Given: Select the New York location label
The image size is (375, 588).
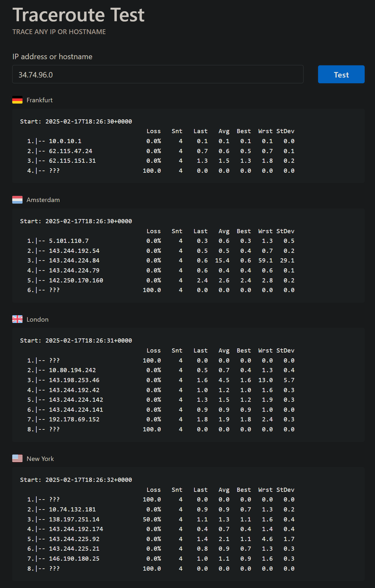Looking at the screenshot, I should [x=40, y=459].
